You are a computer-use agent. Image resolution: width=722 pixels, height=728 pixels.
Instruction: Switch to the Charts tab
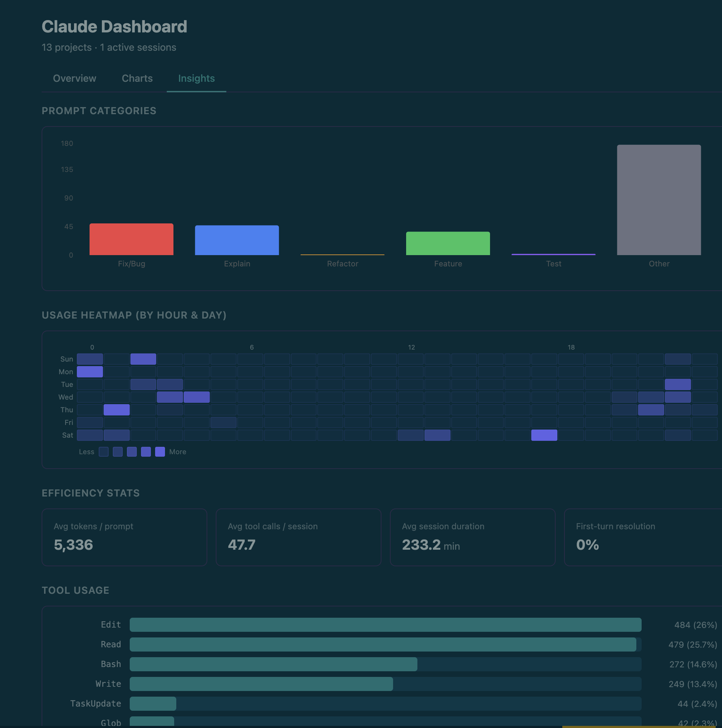(137, 78)
